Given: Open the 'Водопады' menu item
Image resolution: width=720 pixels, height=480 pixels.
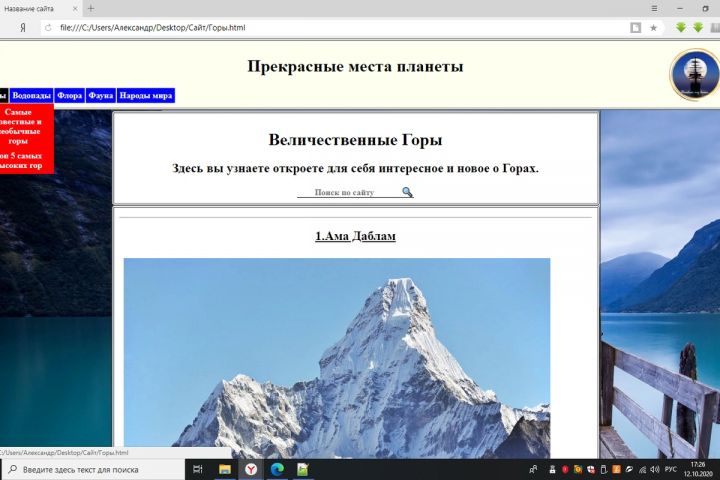Looking at the screenshot, I should coord(31,96).
